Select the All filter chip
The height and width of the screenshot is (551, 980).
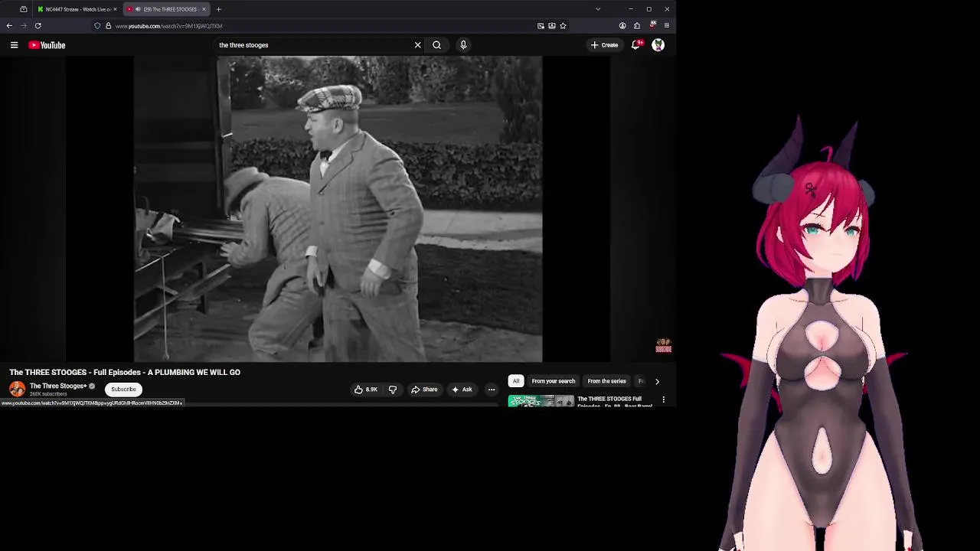coord(516,381)
